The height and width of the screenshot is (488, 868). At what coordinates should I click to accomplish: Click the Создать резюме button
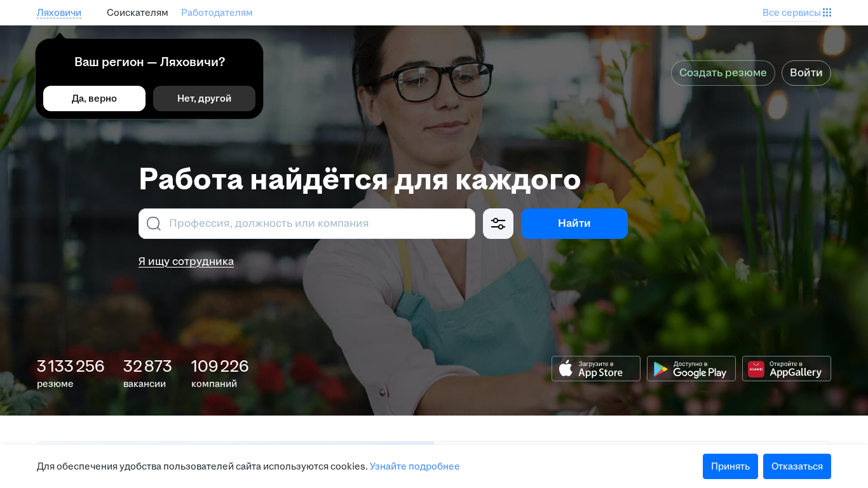(x=723, y=72)
